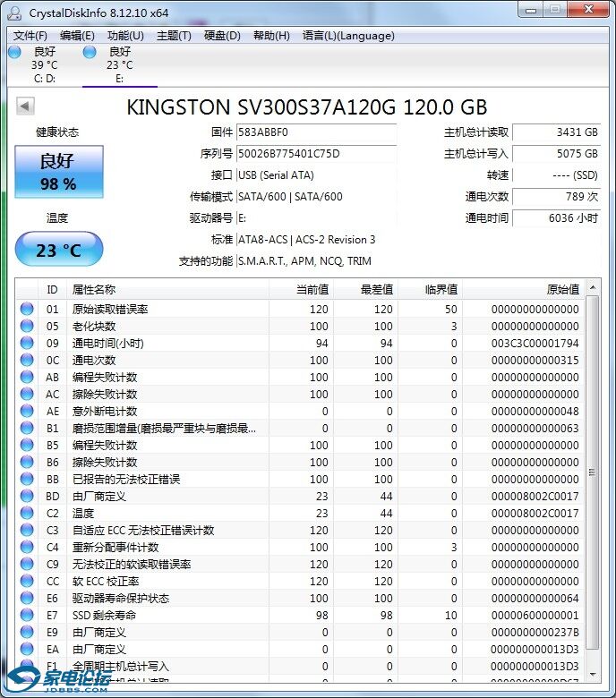Image resolution: width=616 pixels, height=698 pixels.
Task: Click the status icon for E6 驱动器寿命保护状态
Action: [27, 598]
